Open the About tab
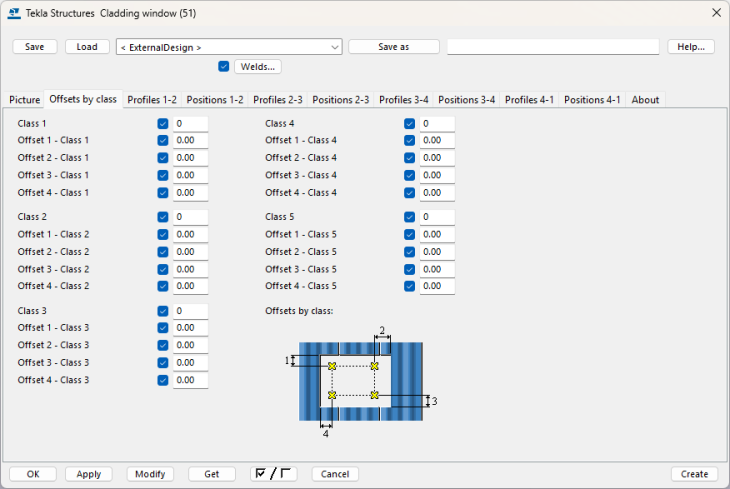Viewport: 730px width, 489px height. point(645,100)
